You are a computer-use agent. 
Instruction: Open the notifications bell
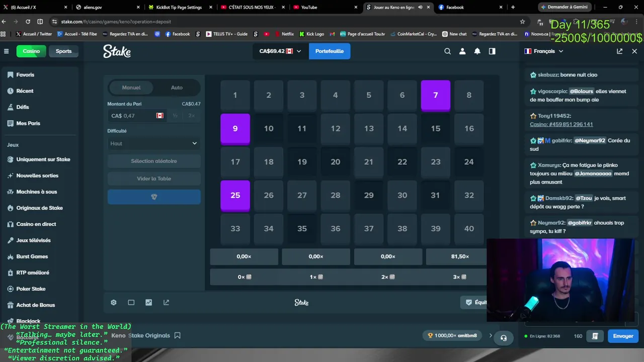477,51
